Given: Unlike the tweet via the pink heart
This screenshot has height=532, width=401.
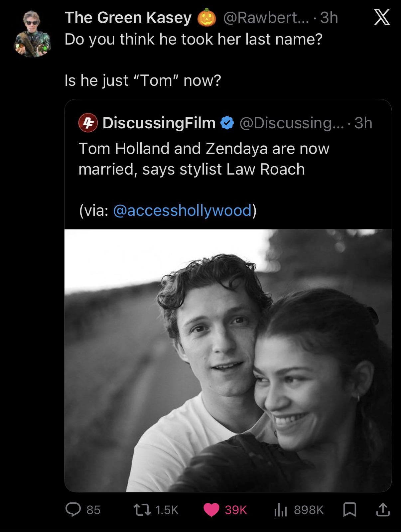Looking at the screenshot, I should pos(211,510).
